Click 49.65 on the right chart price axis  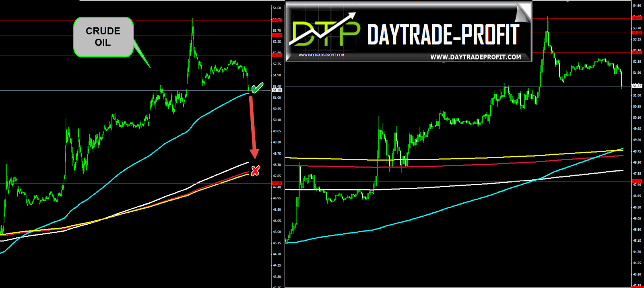click(637, 129)
